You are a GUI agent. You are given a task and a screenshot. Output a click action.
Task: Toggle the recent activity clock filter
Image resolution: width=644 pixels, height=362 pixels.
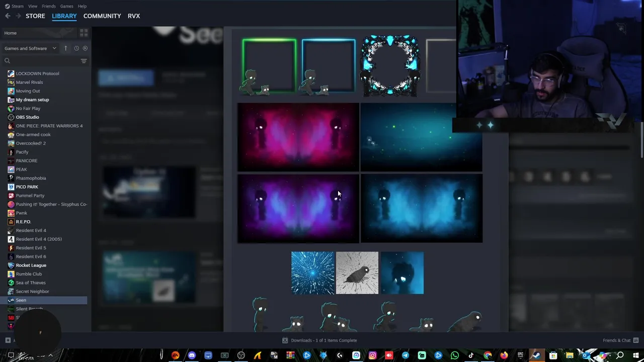click(x=76, y=48)
